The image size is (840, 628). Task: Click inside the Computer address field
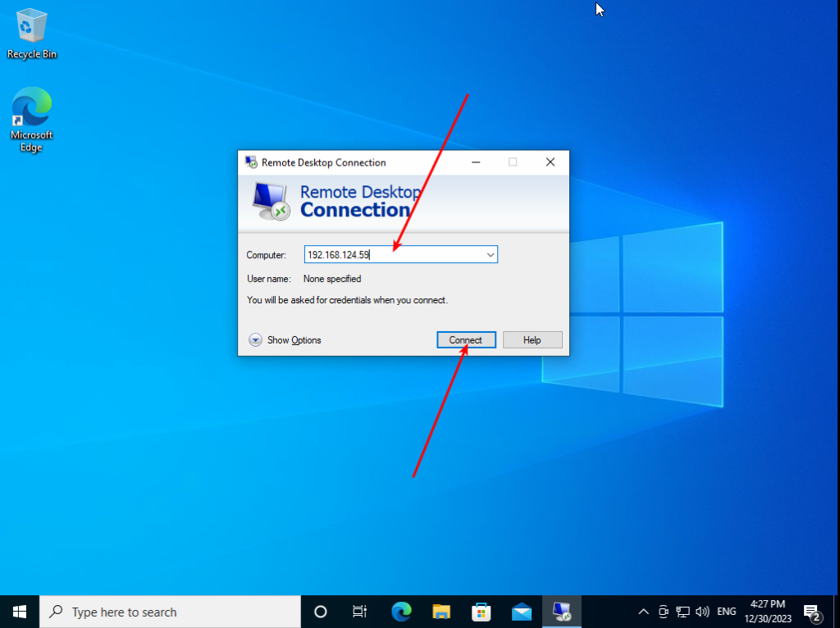[394, 255]
